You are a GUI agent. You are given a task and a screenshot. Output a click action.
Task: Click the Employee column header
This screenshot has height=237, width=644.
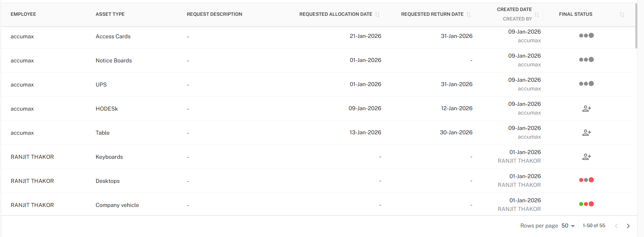pyautogui.click(x=23, y=14)
